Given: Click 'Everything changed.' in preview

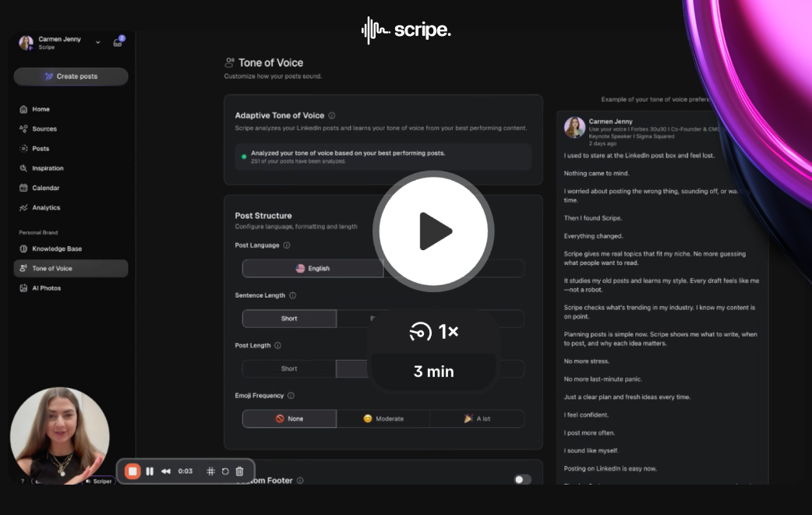Looking at the screenshot, I should point(594,236).
